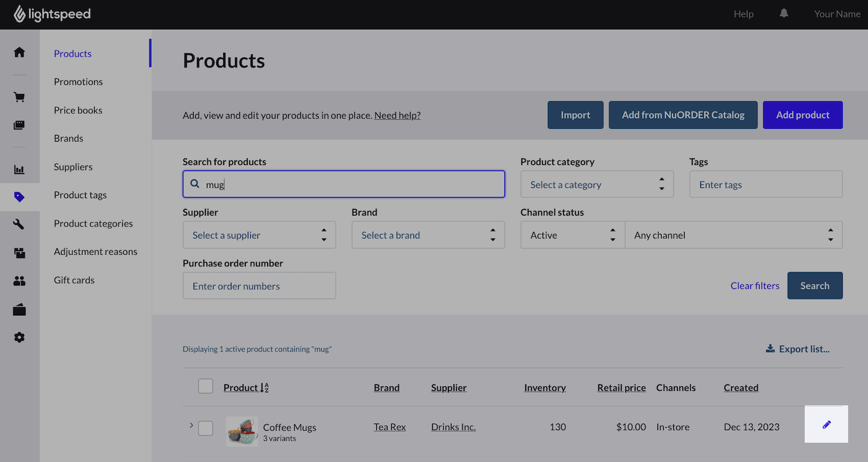Open the Any channel dropdown

tap(733, 235)
